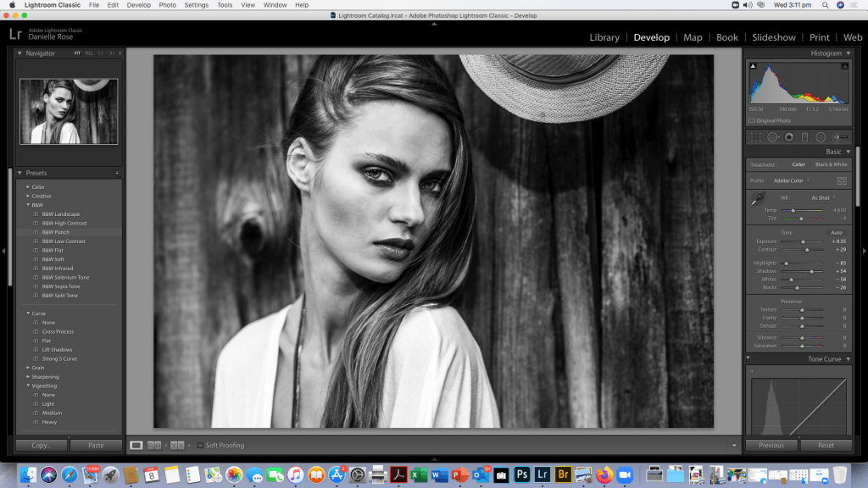This screenshot has width=868, height=488.
Task: Activate the Adjustment Brush tool
Action: point(841,136)
